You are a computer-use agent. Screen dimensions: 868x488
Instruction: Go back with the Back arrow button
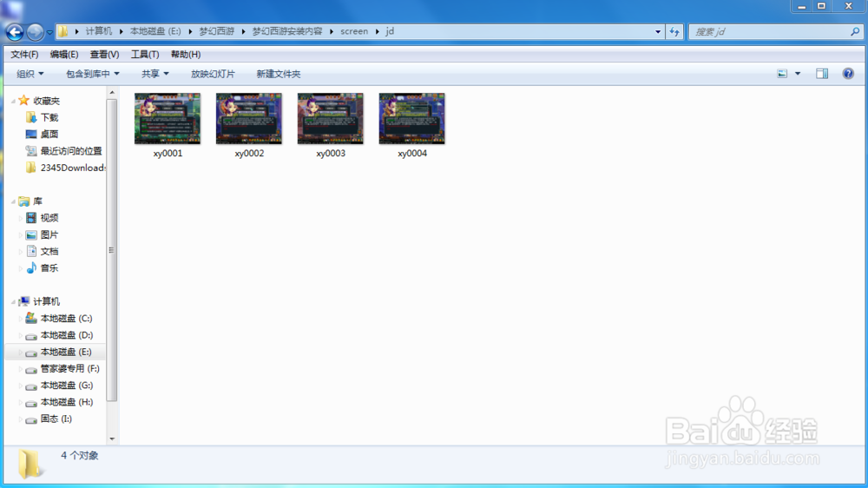tap(15, 32)
